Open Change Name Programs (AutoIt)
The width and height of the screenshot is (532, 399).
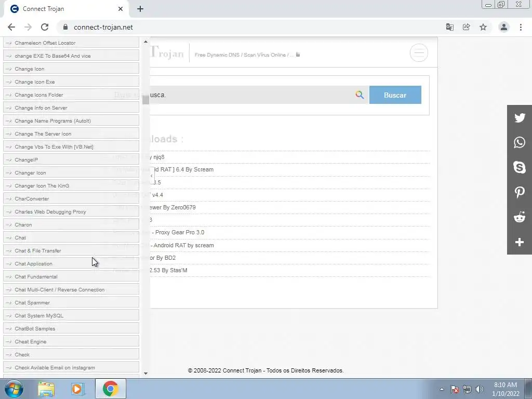click(71, 121)
